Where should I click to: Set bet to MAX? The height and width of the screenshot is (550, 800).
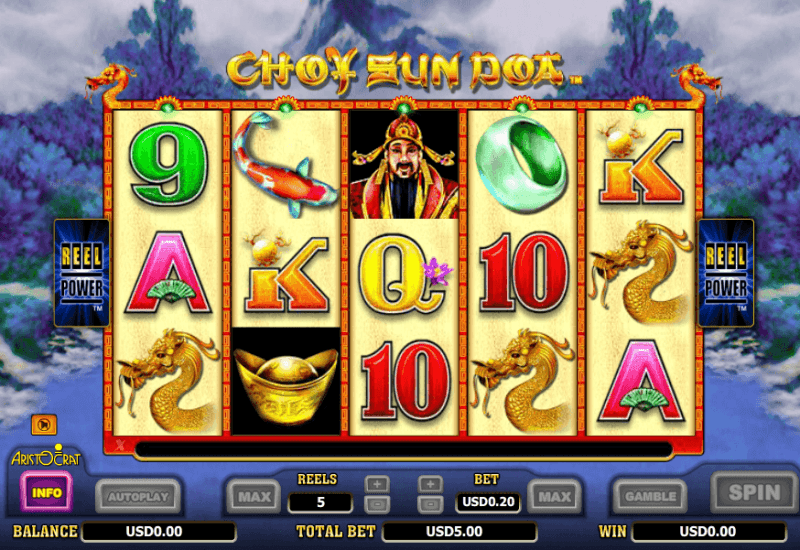click(555, 496)
